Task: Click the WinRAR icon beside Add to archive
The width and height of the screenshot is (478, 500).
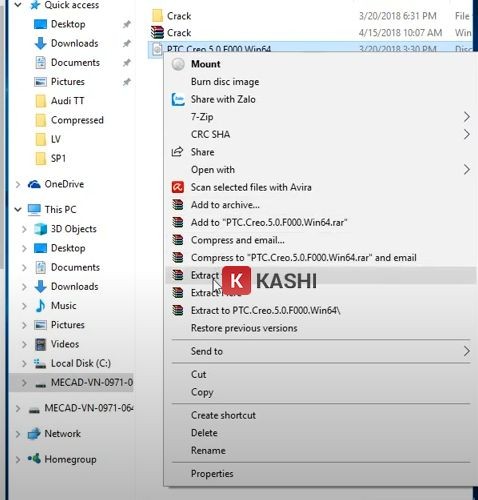Action: [x=178, y=205]
